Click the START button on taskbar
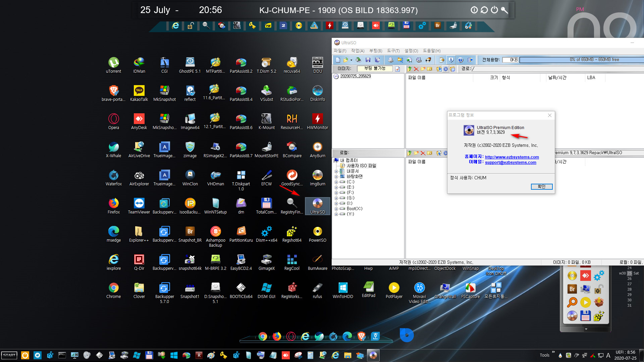Image resolution: width=644 pixels, height=362 pixels. coord(9,355)
